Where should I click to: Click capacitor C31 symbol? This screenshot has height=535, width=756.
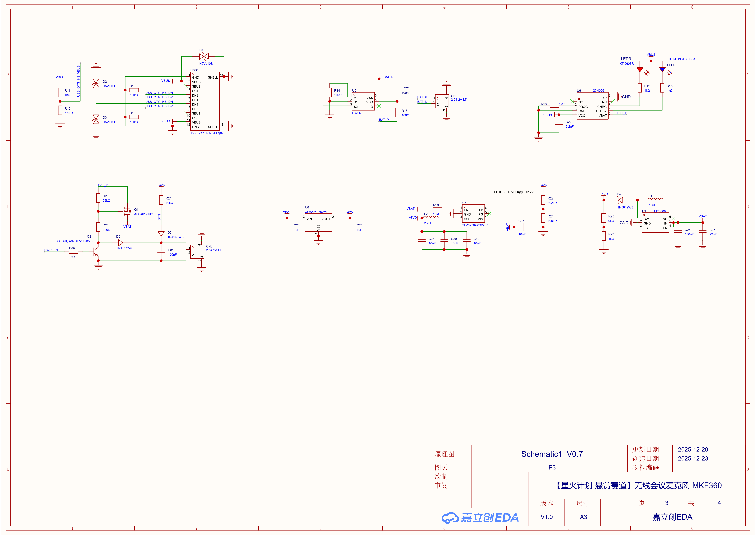point(161,252)
